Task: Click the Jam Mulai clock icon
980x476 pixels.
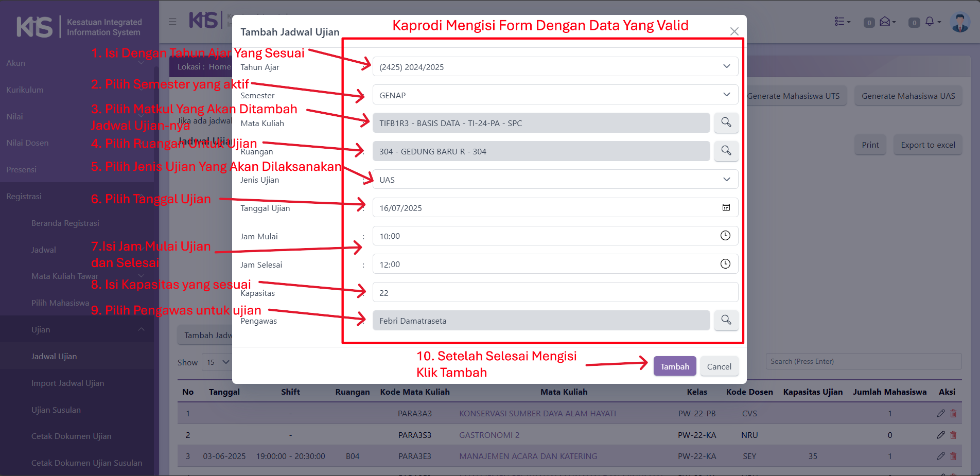Action: tap(725, 236)
